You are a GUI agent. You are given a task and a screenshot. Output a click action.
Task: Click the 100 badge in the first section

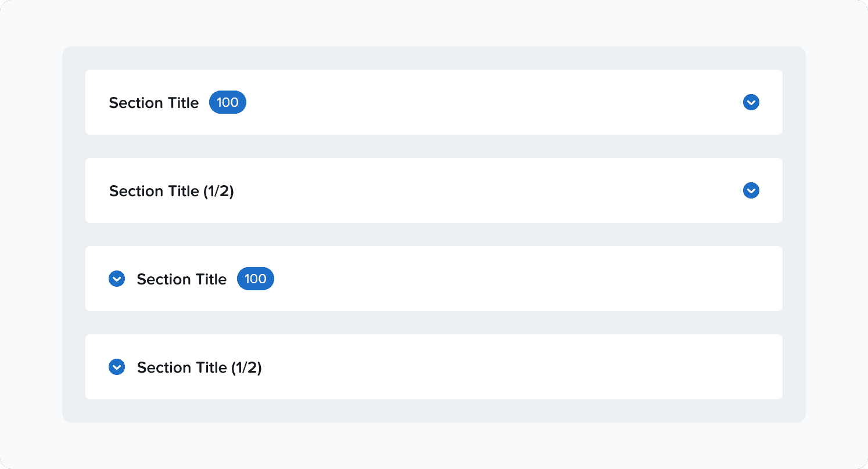pyautogui.click(x=227, y=102)
